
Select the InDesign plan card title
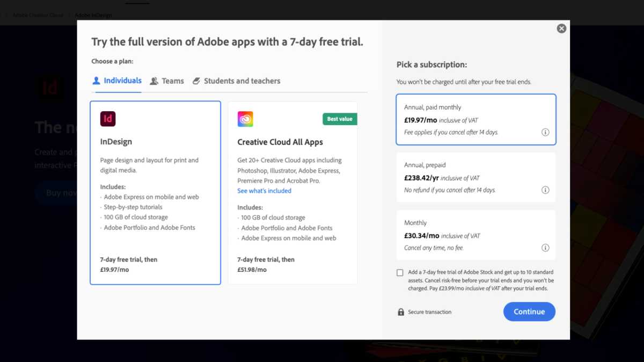116,142
